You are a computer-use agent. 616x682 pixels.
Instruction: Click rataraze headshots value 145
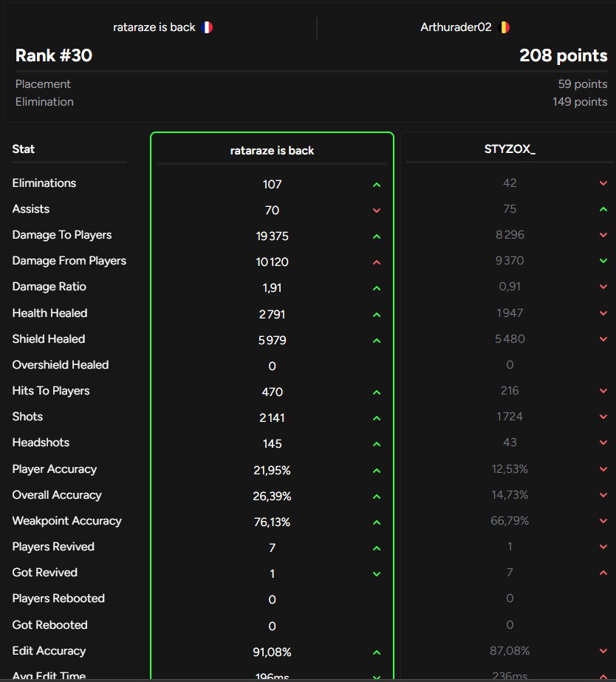click(x=272, y=443)
